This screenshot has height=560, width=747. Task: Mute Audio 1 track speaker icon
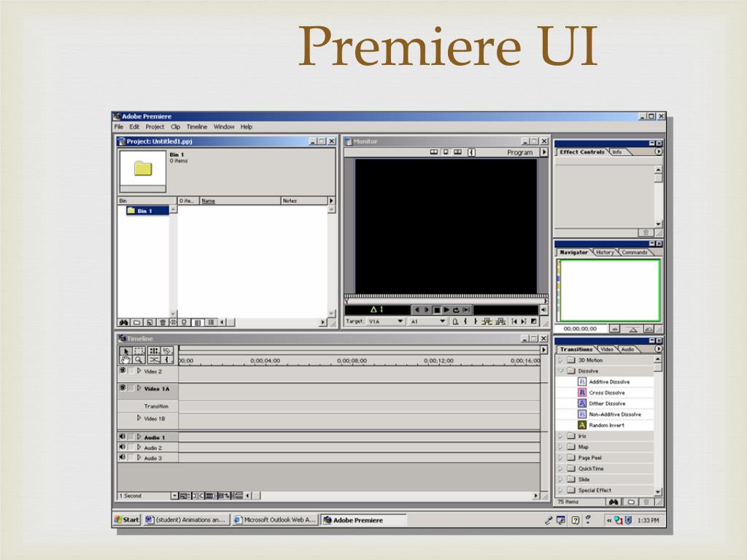click(x=123, y=437)
